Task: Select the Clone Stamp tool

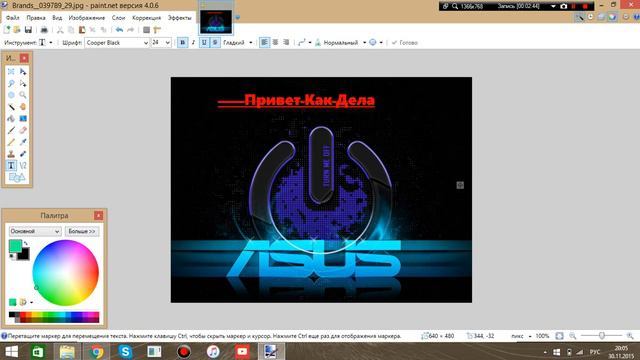Action: 11,154
